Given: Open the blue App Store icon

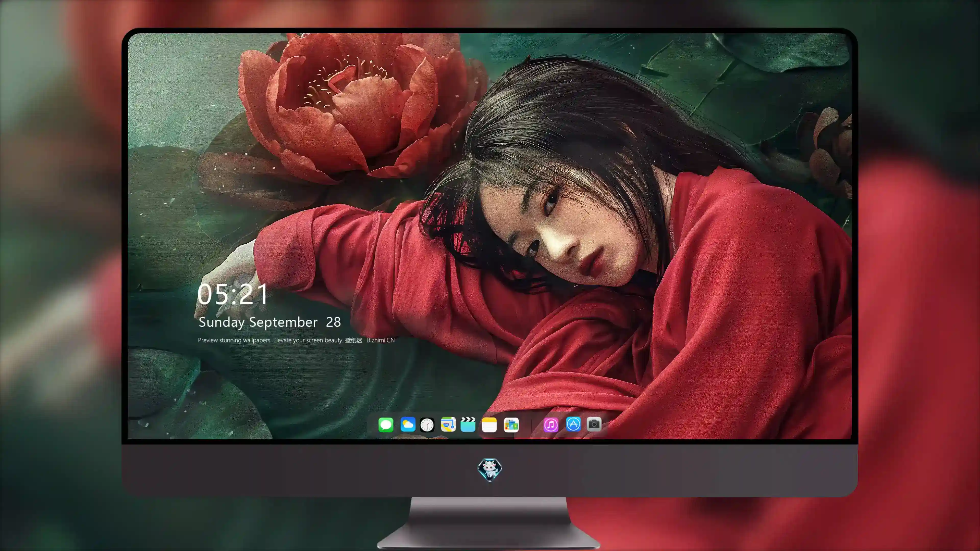Looking at the screenshot, I should [573, 424].
